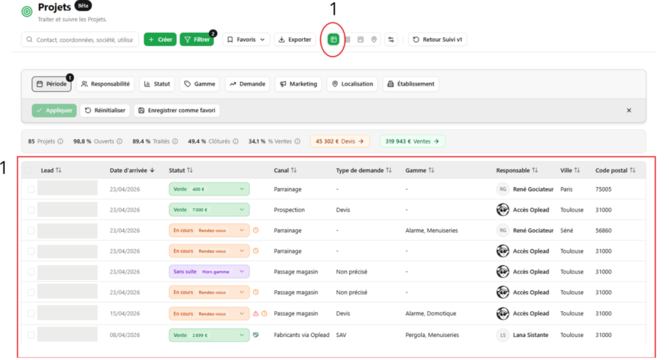Image resolution: width=669 pixels, height=360 pixels.
Task: Open the 319 943 € Ventes link
Action: coord(412,141)
